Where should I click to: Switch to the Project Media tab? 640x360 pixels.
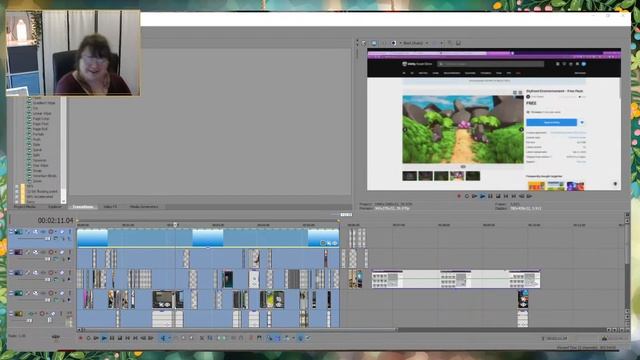(x=24, y=207)
